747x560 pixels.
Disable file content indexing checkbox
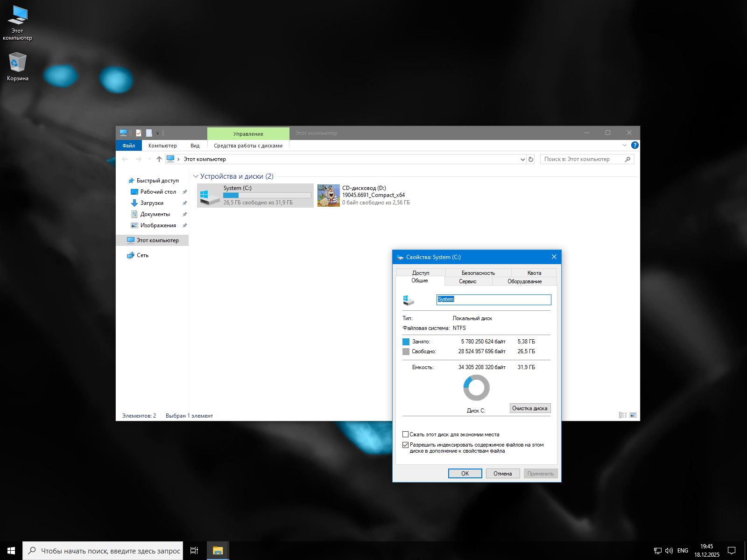tap(405, 445)
